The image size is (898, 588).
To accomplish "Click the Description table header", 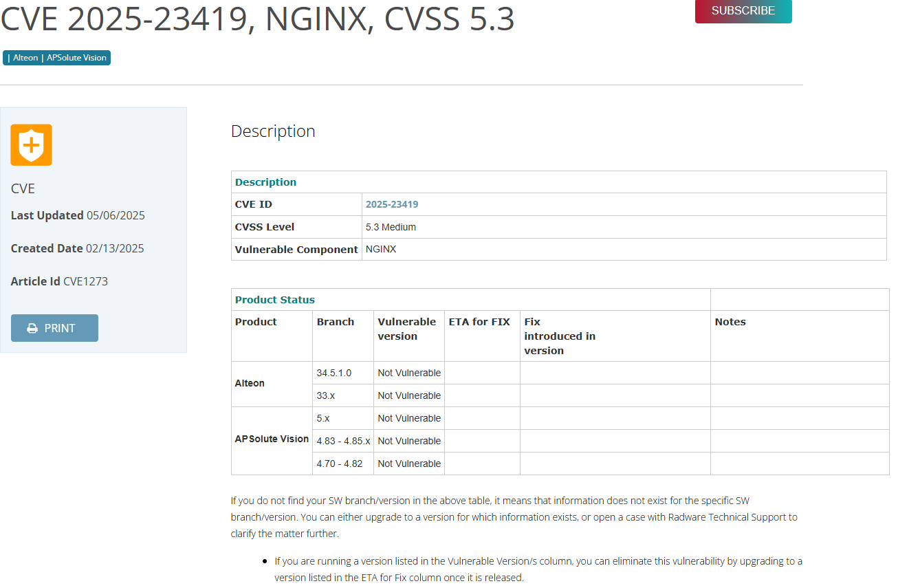I will (559, 182).
